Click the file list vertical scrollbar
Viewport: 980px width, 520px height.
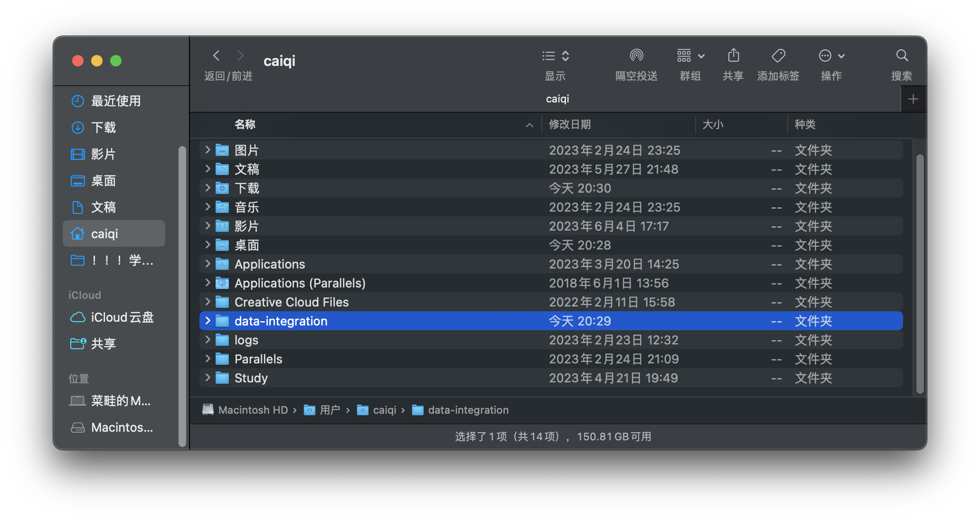pos(920,273)
